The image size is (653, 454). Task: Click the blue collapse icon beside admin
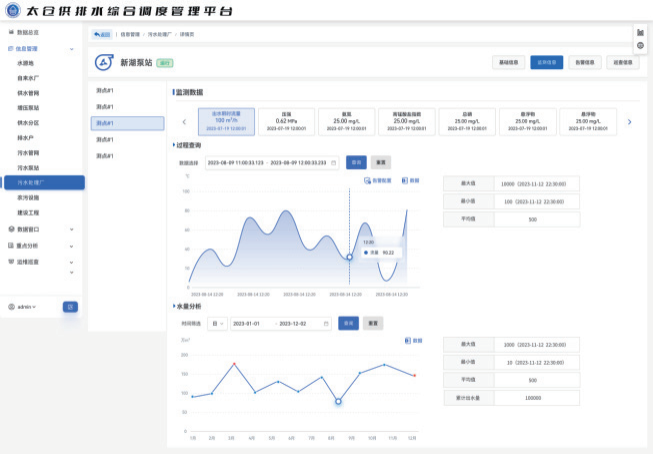click(70, 307)
